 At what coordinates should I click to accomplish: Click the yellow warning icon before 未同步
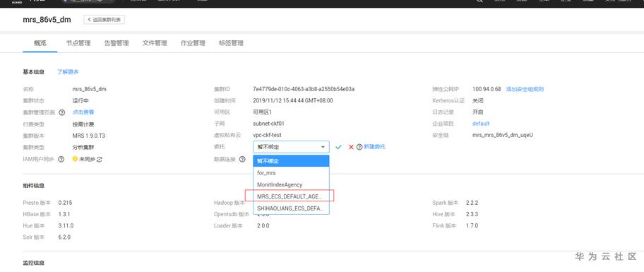pyautogui.click(x=75, y=159)
